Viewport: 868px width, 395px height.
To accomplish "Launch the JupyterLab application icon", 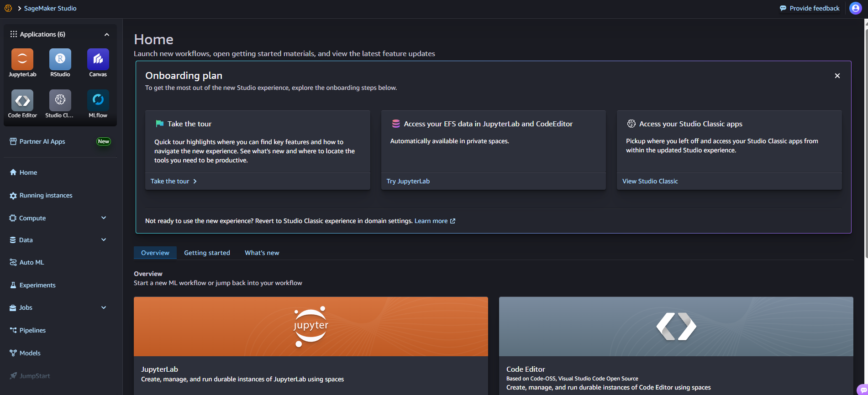I will (x=22, y=59).
